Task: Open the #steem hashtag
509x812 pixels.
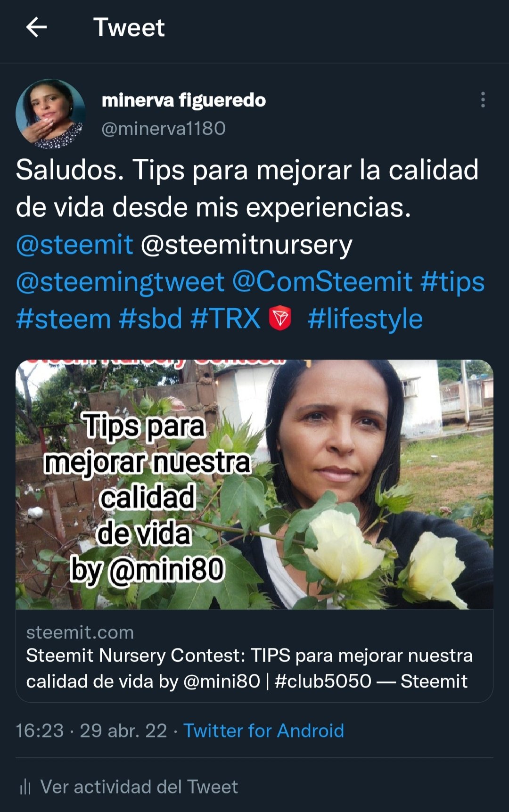Action: coord(64,319)
